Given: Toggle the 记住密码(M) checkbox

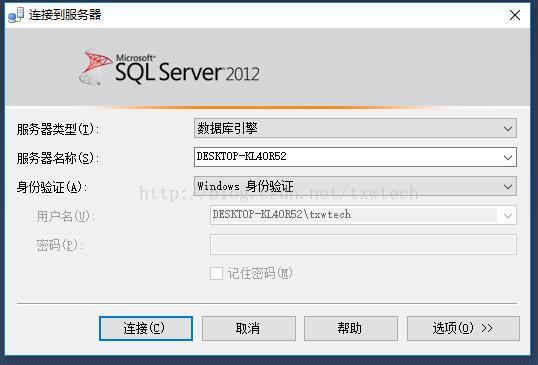Looking at the screenshot, I should [216, 273].
